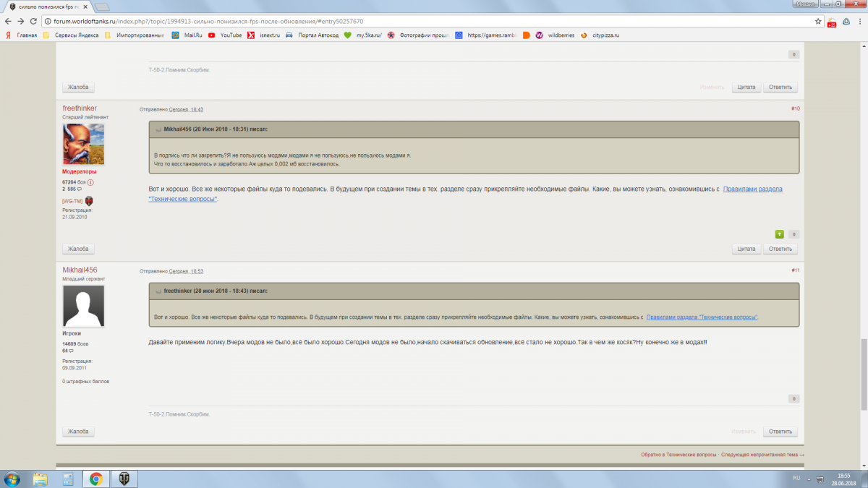
Task: Open the Windows Start menu
Action: [x=12, y=478]
